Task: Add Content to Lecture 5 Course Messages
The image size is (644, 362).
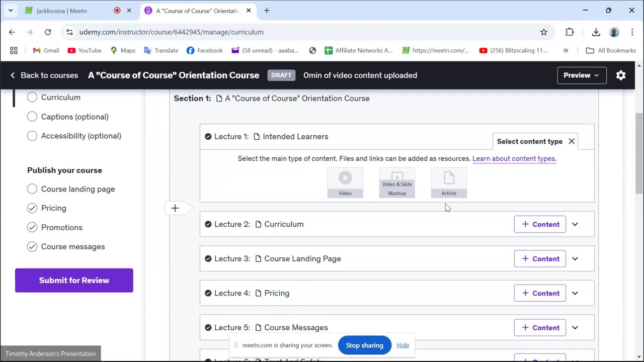Action: point(540,328)
